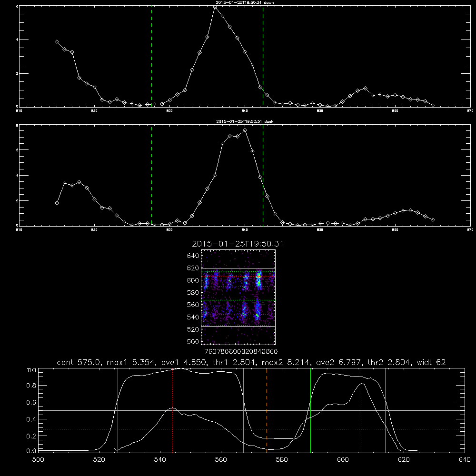Click the "max2 8.214" value in stats line
Viewport: 476px width, 476px height.
coord(286,362)
